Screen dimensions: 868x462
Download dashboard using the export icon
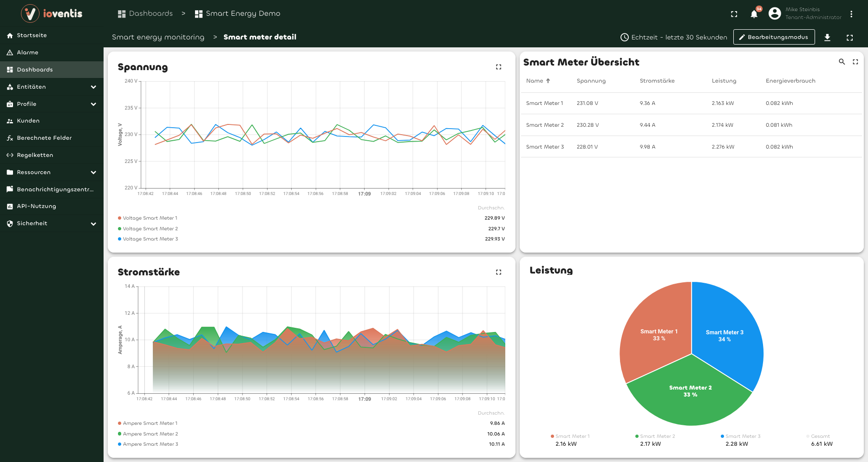[827, 38]
